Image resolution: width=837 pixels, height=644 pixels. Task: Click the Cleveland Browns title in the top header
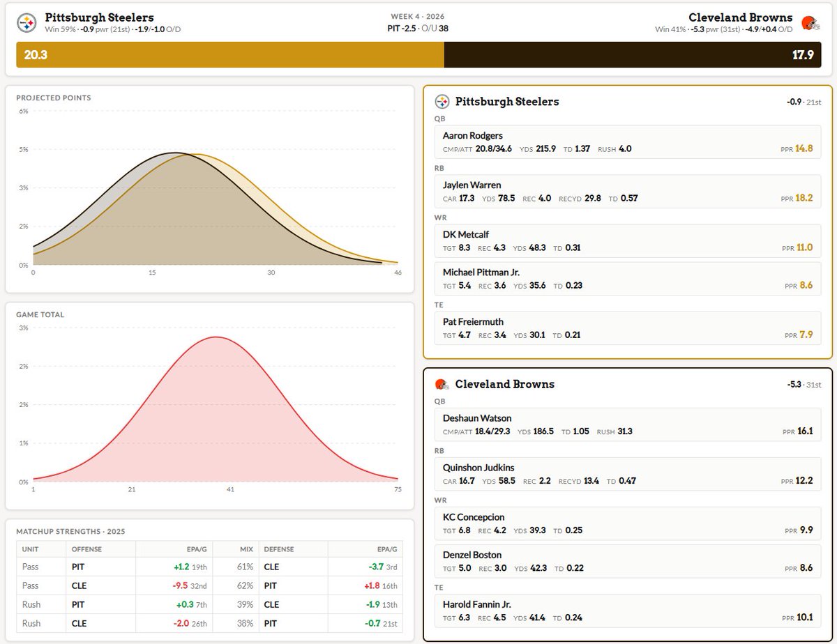click(x=740, y=17)
